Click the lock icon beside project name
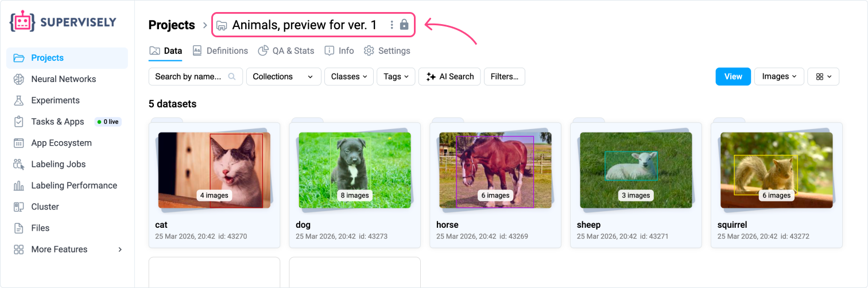 (x=404, y=25)
